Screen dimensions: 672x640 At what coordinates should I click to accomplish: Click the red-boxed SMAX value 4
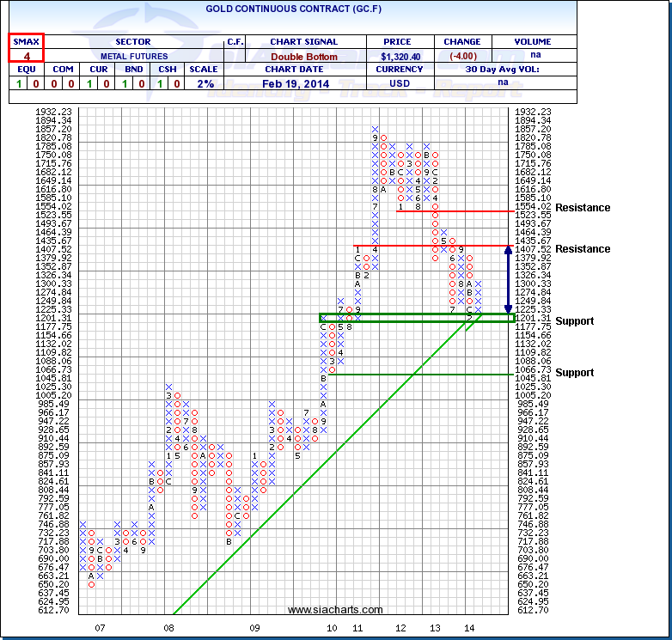(26, 56)
